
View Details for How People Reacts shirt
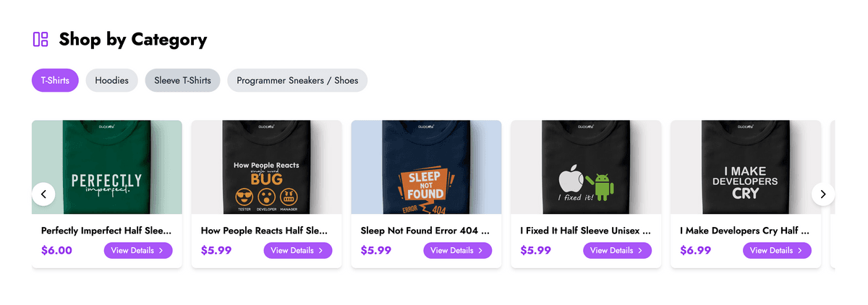[x=298, y=251]
